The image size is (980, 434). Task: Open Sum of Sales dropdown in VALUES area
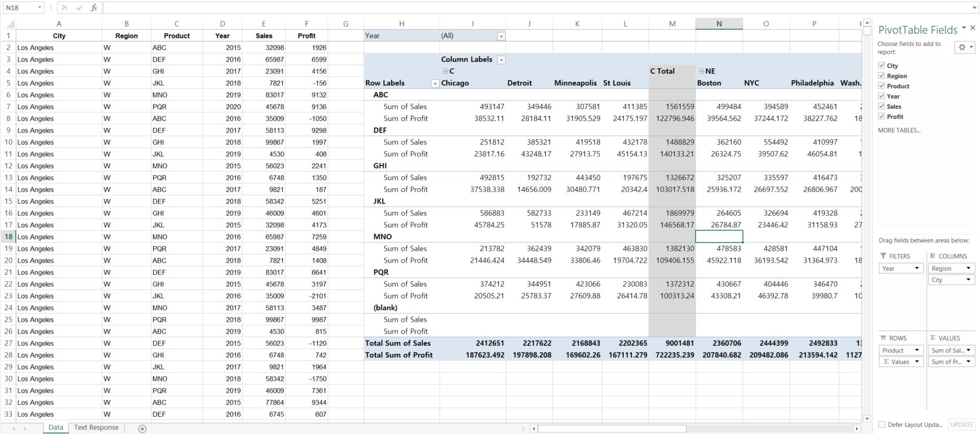pos(968,350)
